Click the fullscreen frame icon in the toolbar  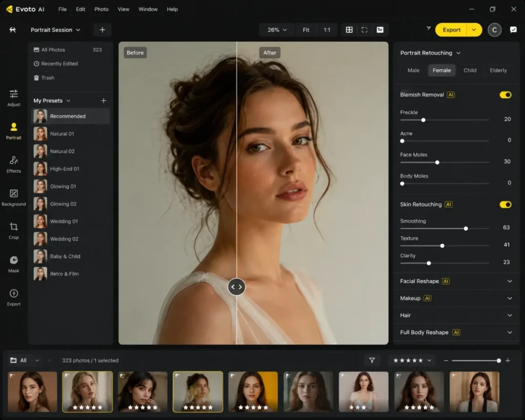(365, 30)
